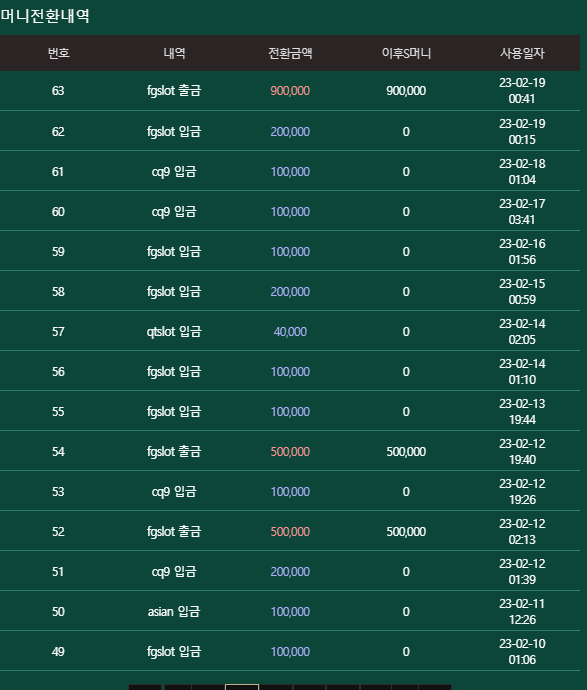Click date 23-02-12 01:39
Screen dimensions: 587x690
pos(522,572)
